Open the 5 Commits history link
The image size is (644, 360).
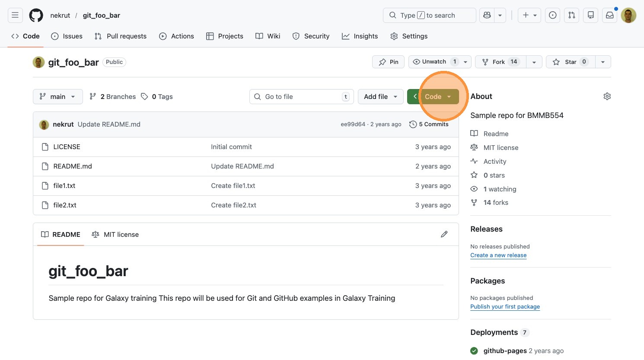coord(429,124)
